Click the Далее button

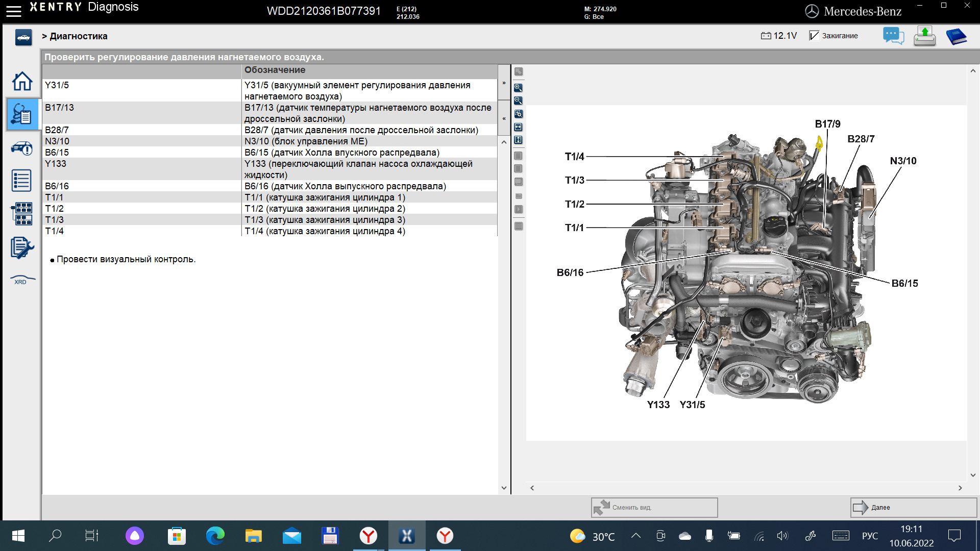point(913,507)
